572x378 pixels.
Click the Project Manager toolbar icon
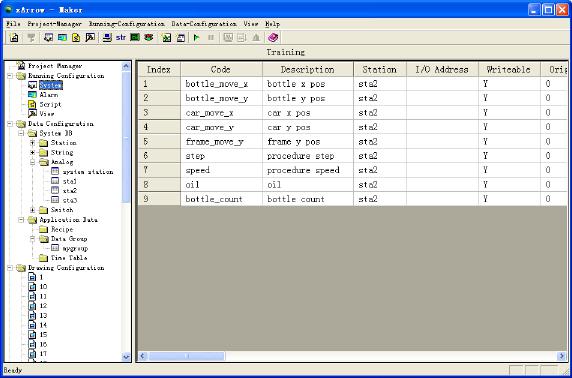(x=14, y=38)
